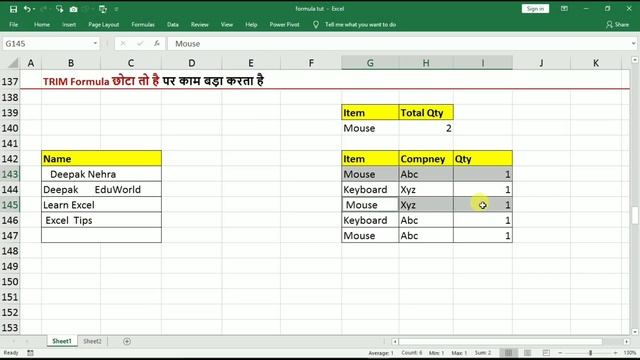640x360 pixels.
Task: Click Mouse cell in row 147
Action: point(370,236)
